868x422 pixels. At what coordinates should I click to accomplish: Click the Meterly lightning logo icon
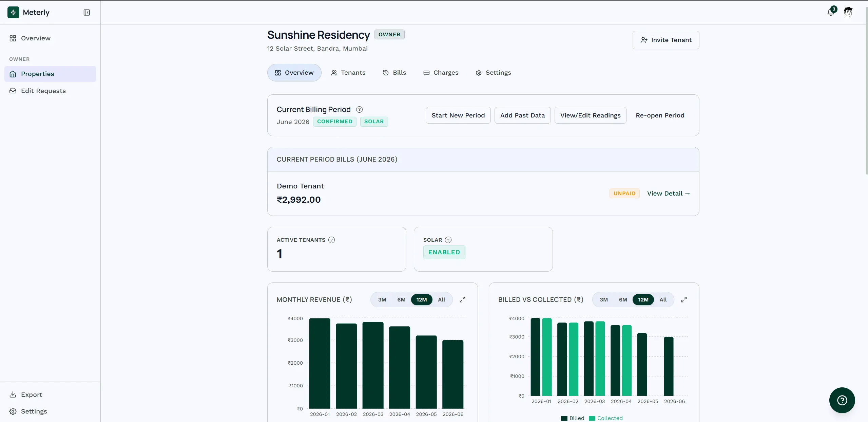tap(13, 13)
